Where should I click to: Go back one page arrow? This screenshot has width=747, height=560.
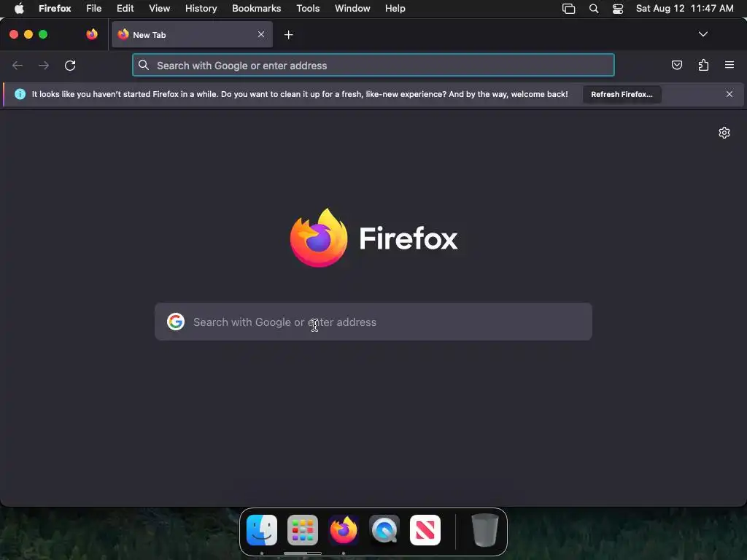coord(18,65)
